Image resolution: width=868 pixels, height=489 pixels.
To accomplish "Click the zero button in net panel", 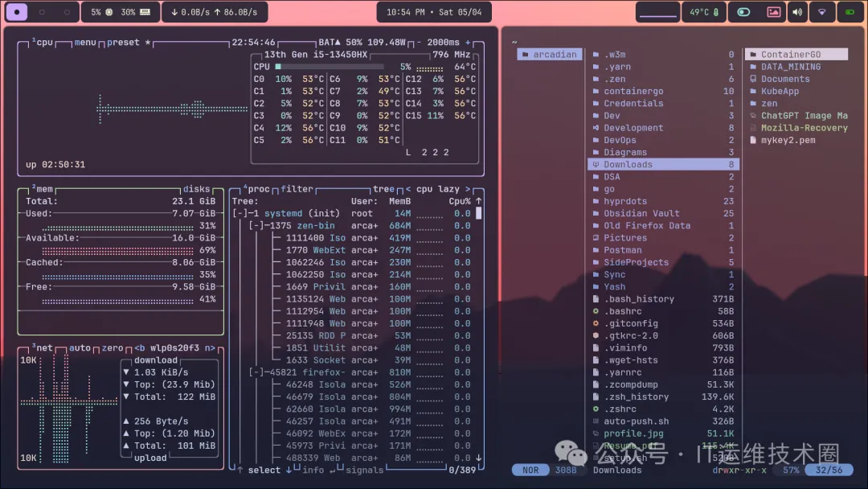I will (113, 348).
